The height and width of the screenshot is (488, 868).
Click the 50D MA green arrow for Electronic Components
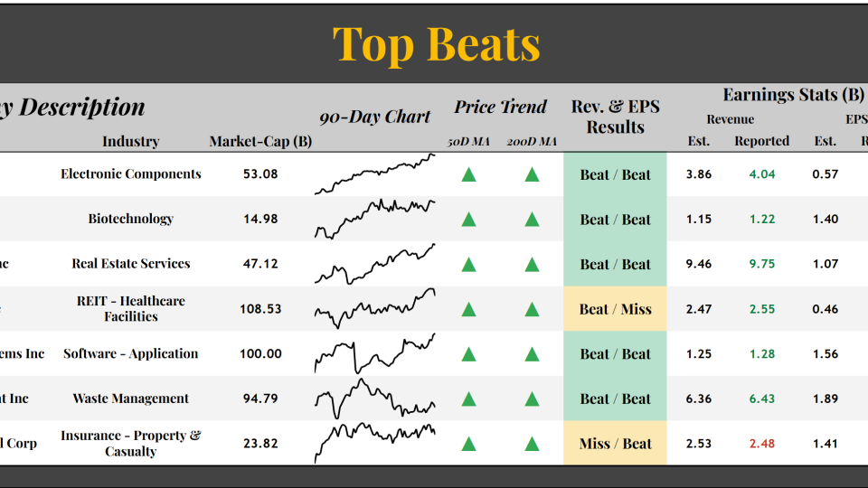pos(468,174)
